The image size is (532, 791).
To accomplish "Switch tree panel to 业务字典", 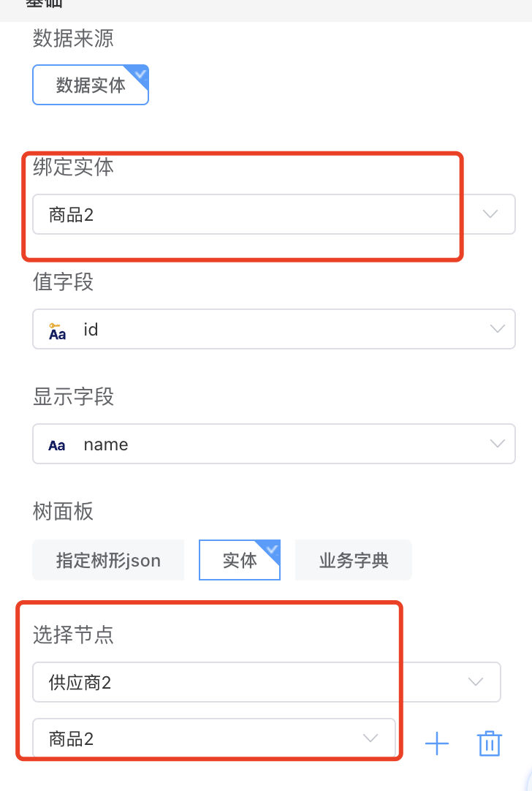I will [354, 561].
